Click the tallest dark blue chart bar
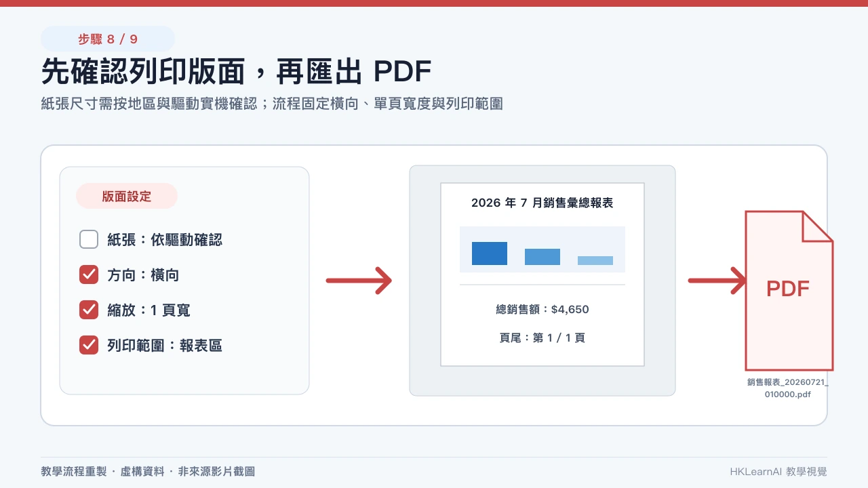868x488 pixels. click(x=490, y=253)
